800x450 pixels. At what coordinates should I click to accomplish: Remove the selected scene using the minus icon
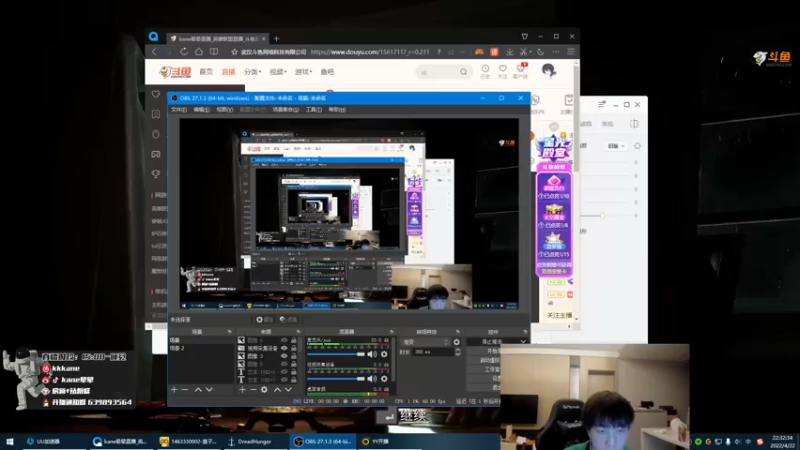[x=185, y=390]
